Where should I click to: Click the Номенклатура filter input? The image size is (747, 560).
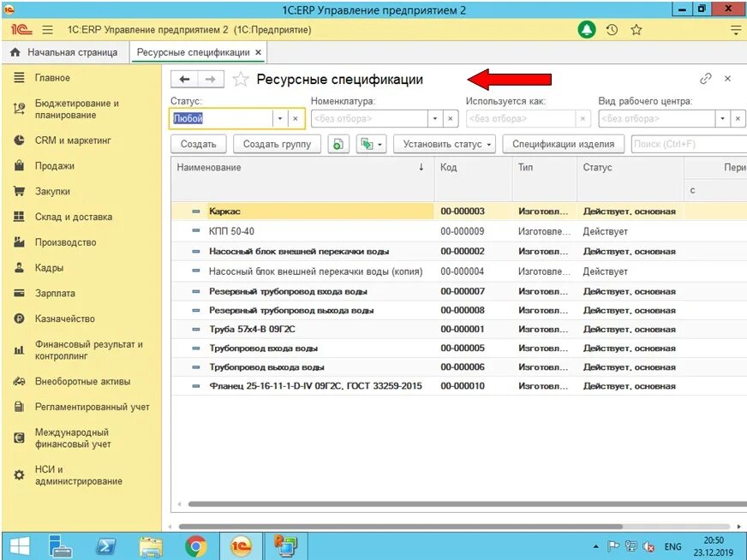point(369,118)
